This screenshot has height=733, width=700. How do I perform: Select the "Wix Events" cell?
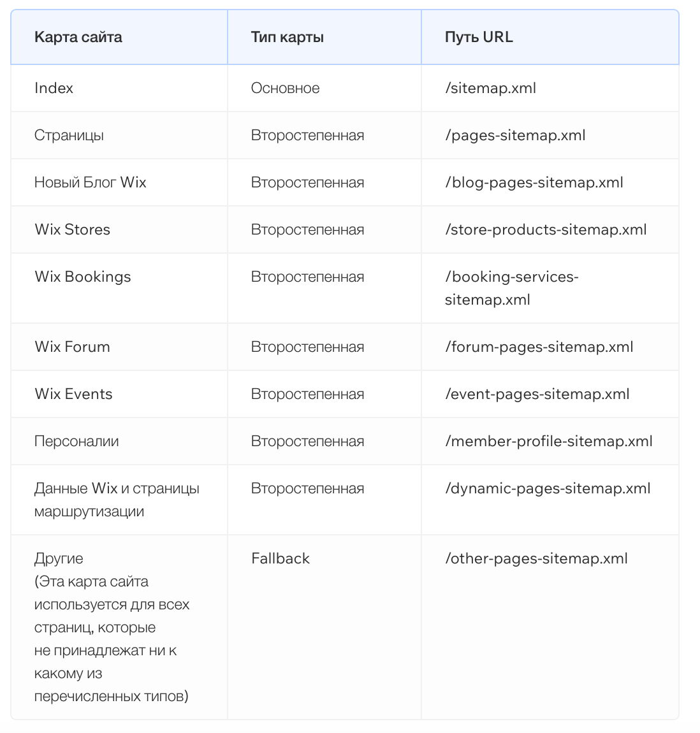tap(73, 394)
